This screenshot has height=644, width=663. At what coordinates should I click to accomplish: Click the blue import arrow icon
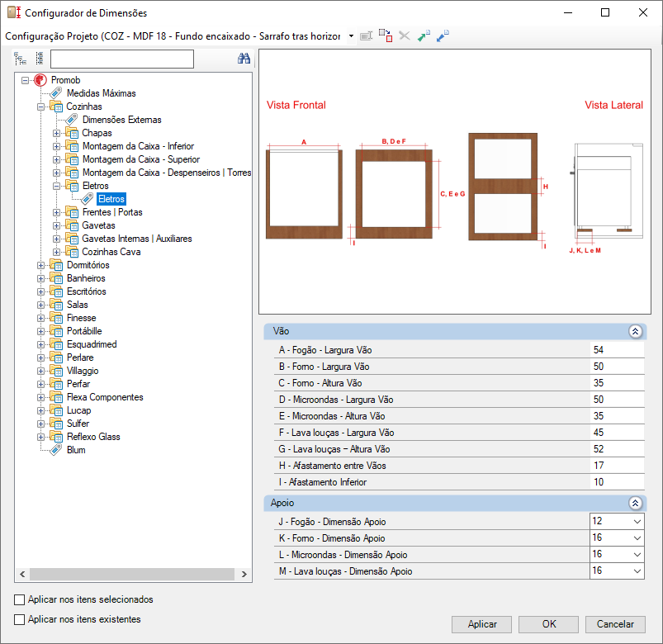pos(443,36)
